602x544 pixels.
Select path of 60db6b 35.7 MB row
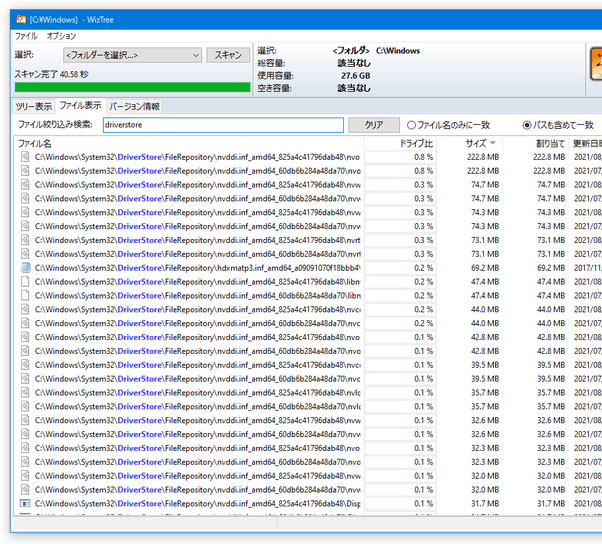click(198, 406)
